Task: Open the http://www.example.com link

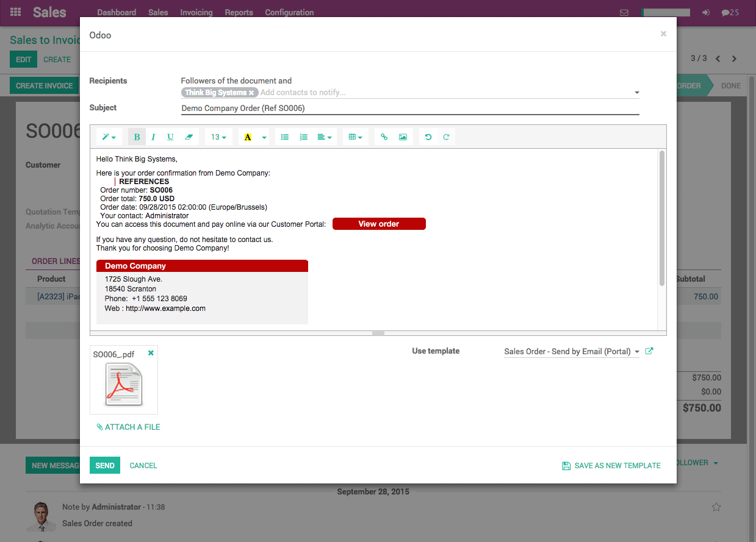Action: 165,308
